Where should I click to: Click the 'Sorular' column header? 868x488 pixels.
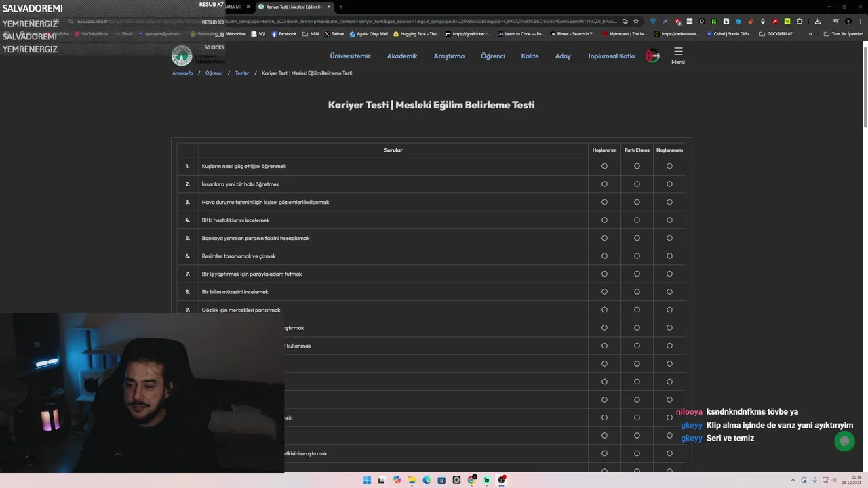(393, 150)
